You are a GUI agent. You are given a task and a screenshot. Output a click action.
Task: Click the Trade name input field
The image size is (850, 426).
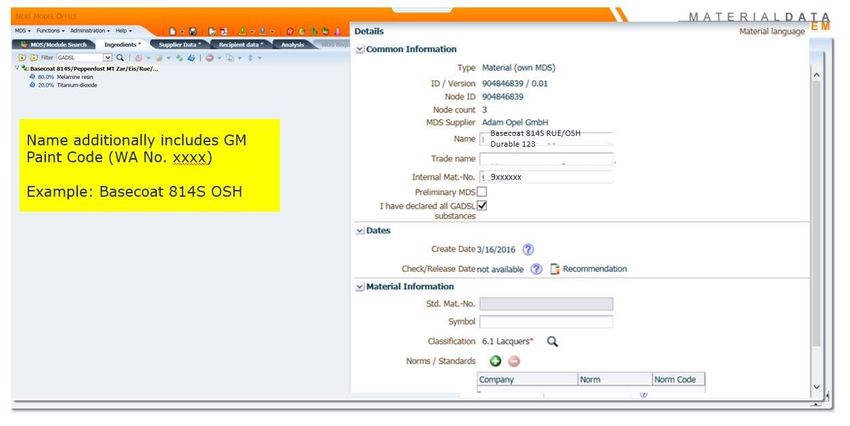pos(546,158)
